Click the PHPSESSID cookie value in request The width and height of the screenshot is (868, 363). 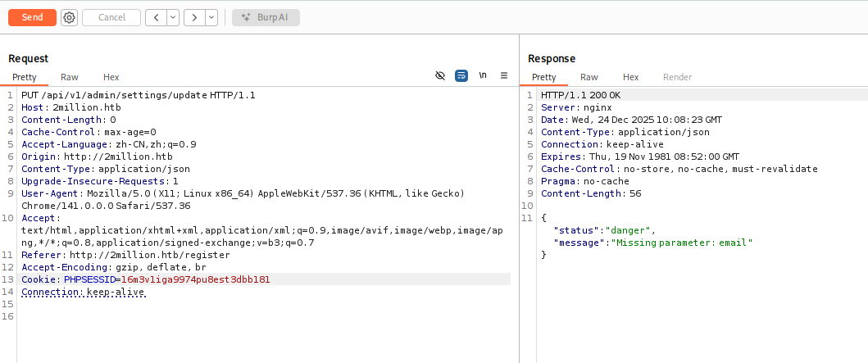[x=195, y=279]
